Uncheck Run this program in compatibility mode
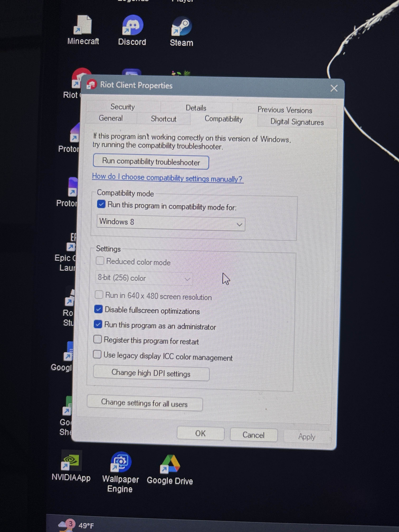399x532 pixels. coord(101,204)
